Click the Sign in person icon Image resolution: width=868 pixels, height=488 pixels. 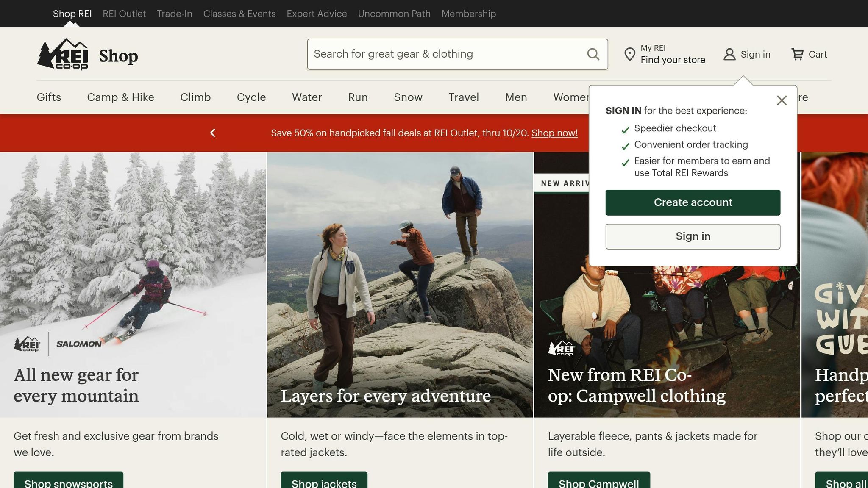pos(729,54)
